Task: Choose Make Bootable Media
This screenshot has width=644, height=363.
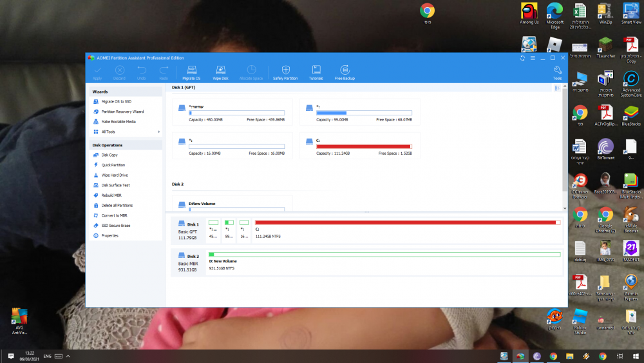Action: [118, 122]
